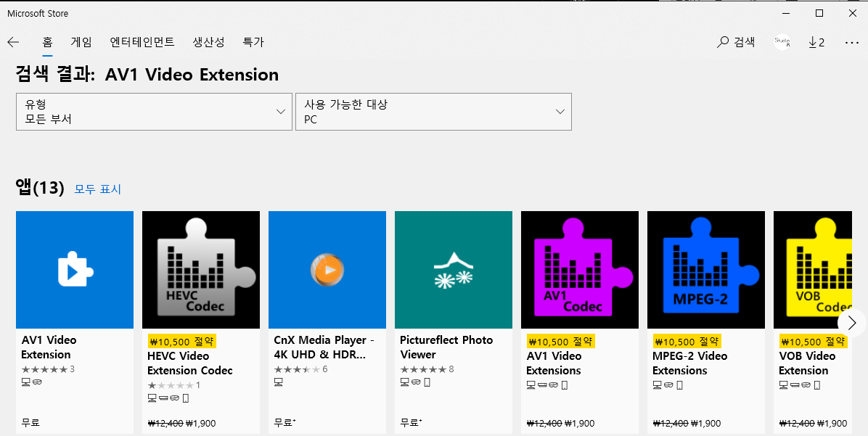Image resolution: width=868 pixels, height=436 pixels.
Task: Click the VOB Video Extension title
Action: [x=807, y=363]
